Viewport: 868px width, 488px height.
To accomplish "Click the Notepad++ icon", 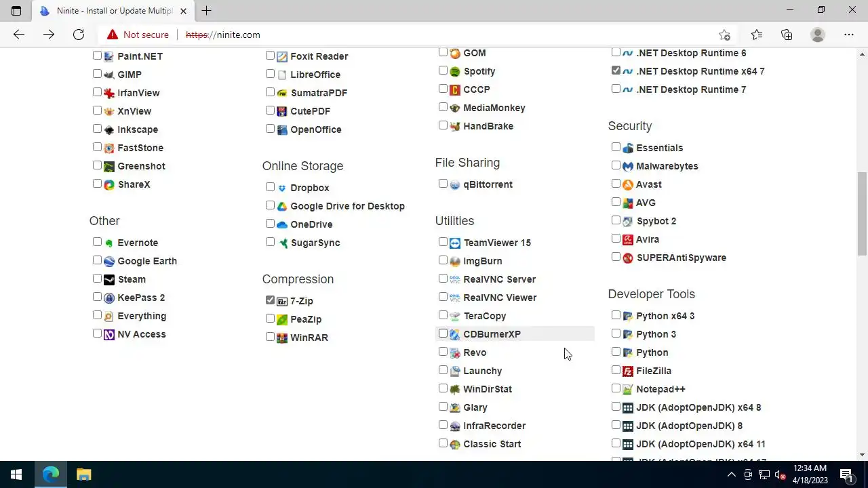I will click(x=627, y=389).
